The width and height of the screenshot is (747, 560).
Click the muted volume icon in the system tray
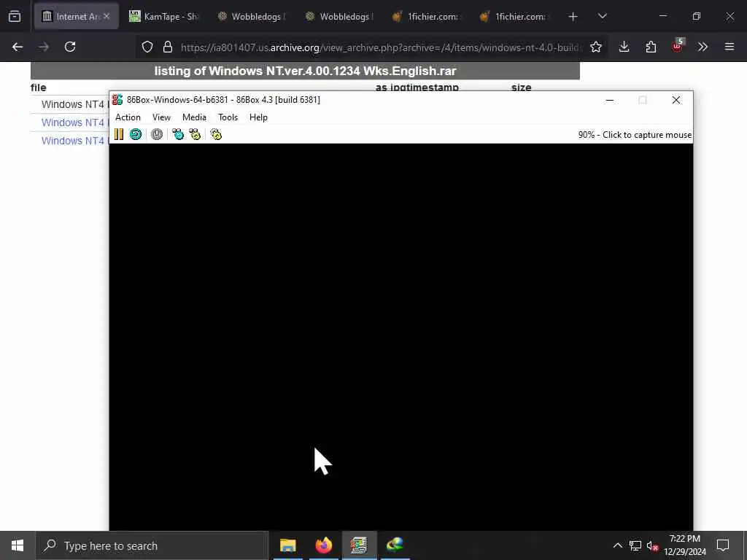[x=652, y=546]
